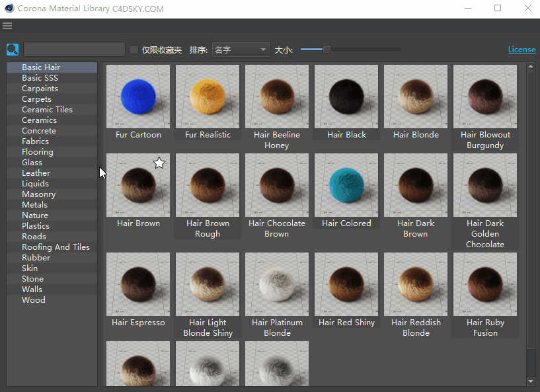Toggle favorite star on Hair Brown

pos(159,163)
